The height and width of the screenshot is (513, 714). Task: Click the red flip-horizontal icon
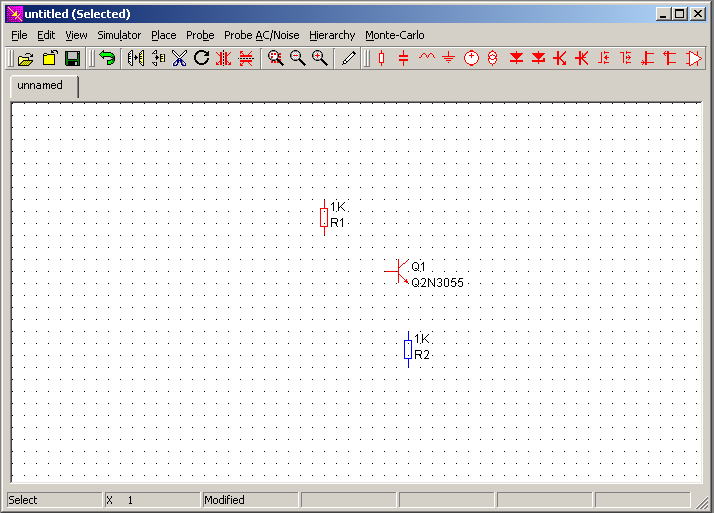coord(224,58)
